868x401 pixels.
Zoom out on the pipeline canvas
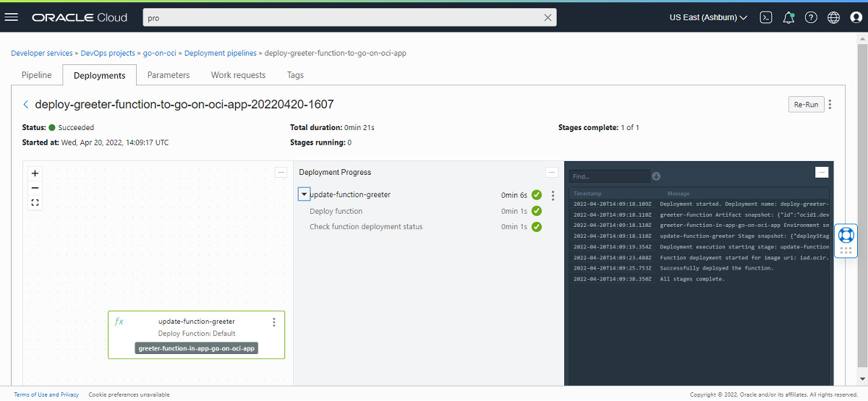point(35,188)
